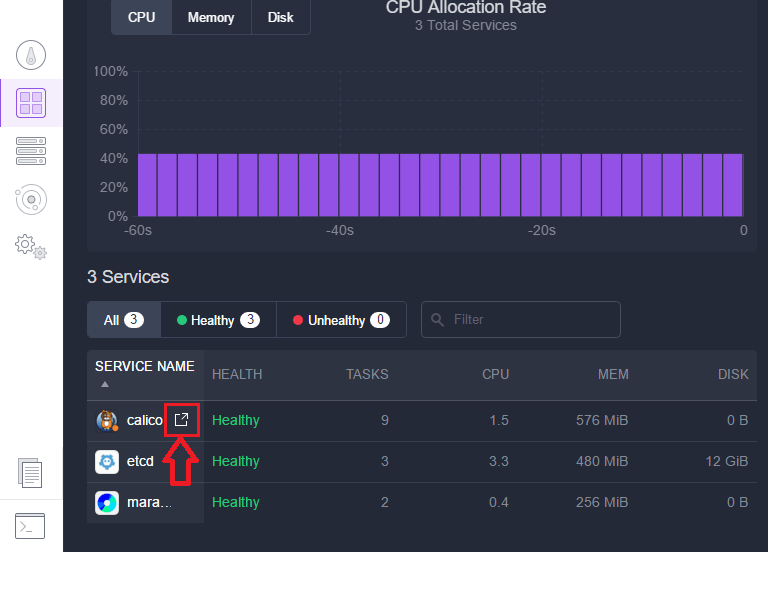The height and width of the screenshot is (599, 768).
Task: Open calico service external link icon
Action: [x=181, y=420]
